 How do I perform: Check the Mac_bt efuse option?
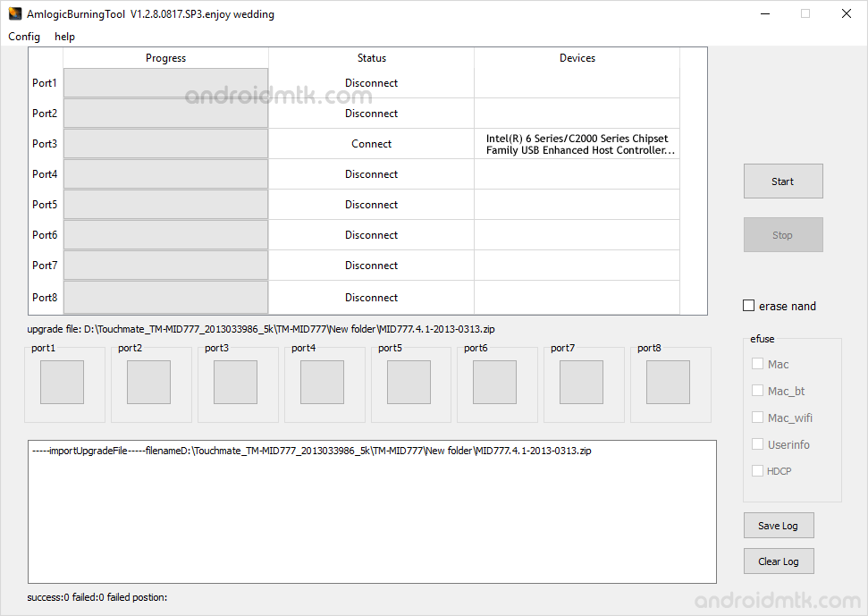[756, 391]
